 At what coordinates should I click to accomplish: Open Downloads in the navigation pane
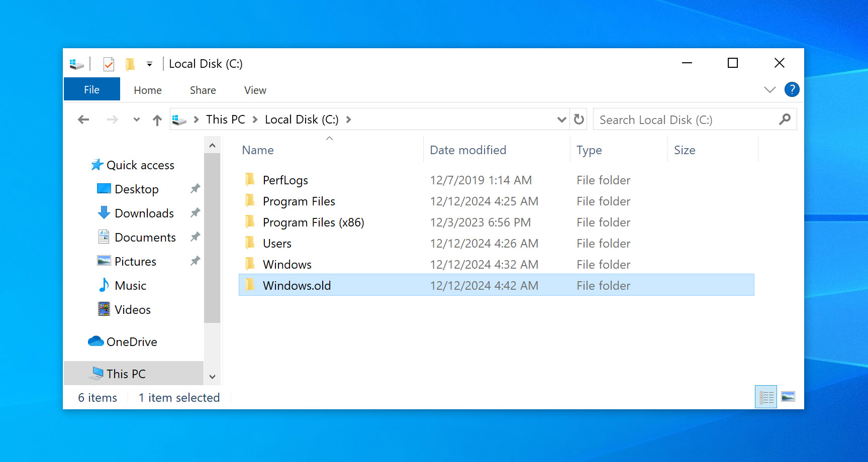point(144,213)
